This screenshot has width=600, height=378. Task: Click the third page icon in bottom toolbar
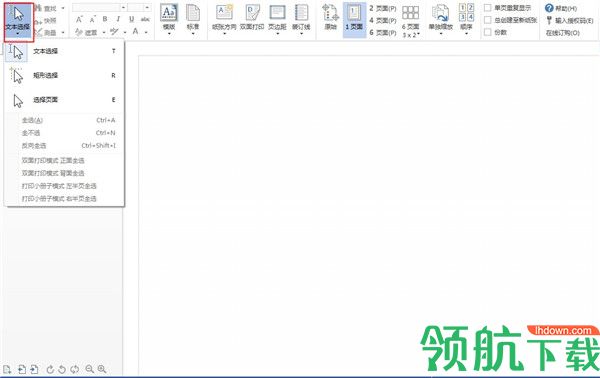coord(34,369)
